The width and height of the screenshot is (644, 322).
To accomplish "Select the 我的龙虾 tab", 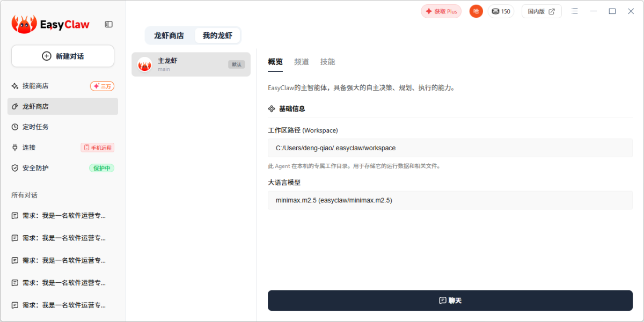I will (x=217, y=36).
